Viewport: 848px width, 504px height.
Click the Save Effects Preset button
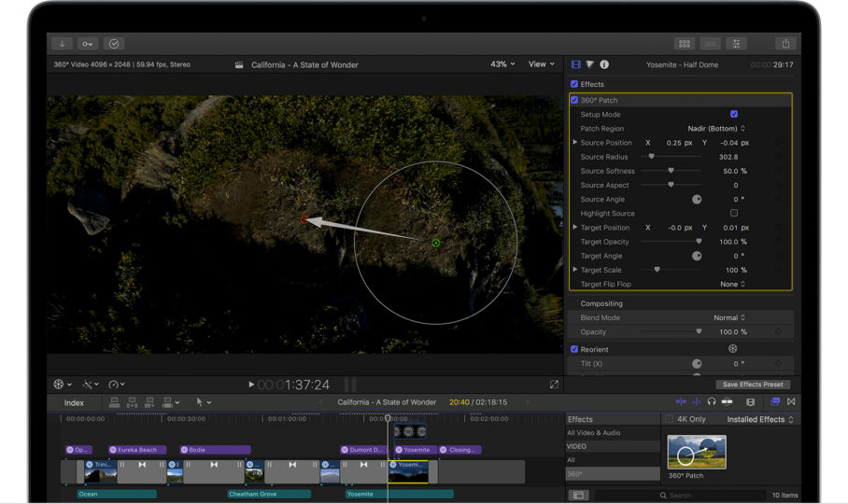click(x=753, y=385)
